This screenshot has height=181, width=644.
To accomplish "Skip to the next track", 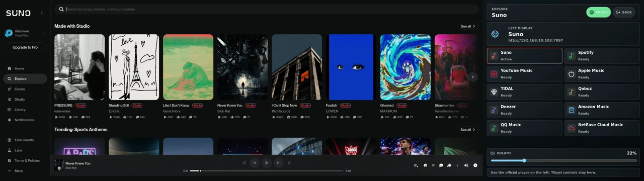I will 278,162.
